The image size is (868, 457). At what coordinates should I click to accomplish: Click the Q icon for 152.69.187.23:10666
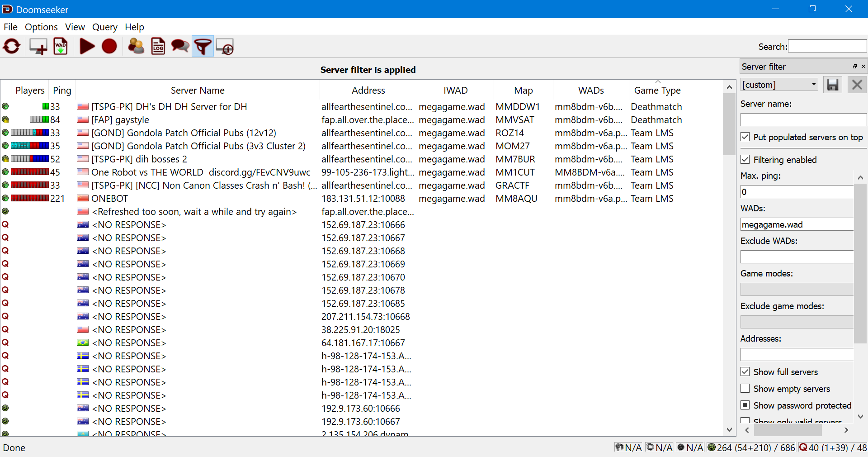pos(5,224)
